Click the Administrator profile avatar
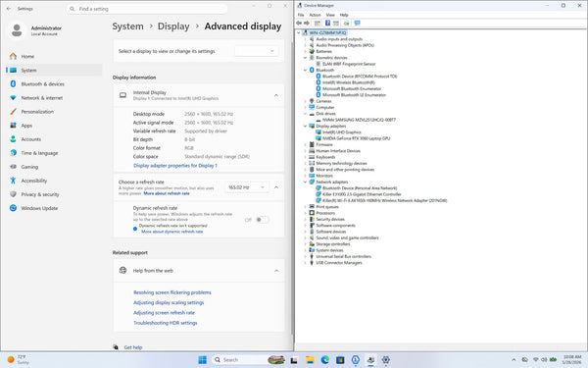This screenshot has width=588, height=368. [17, 30]
